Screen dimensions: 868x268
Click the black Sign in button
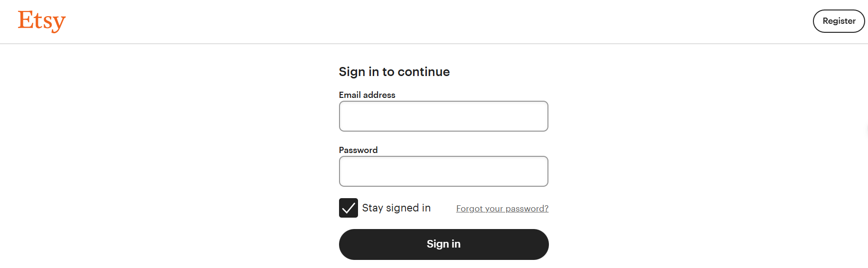coord(444,244)
